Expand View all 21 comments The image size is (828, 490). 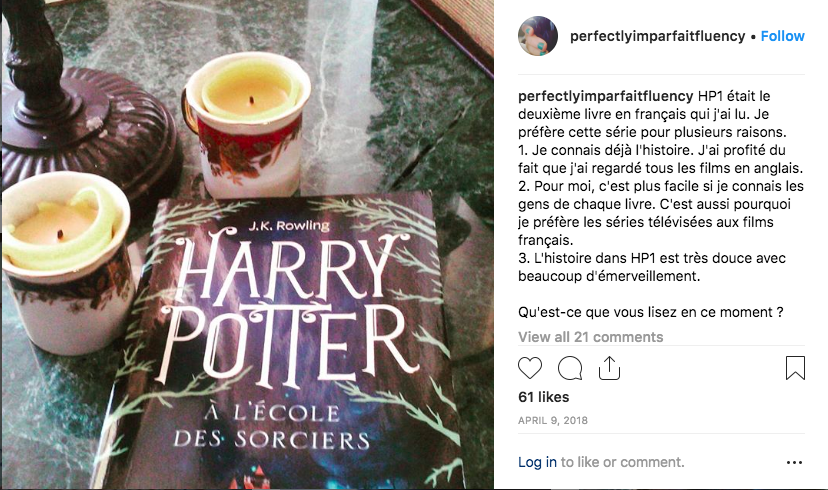[590, 337]
